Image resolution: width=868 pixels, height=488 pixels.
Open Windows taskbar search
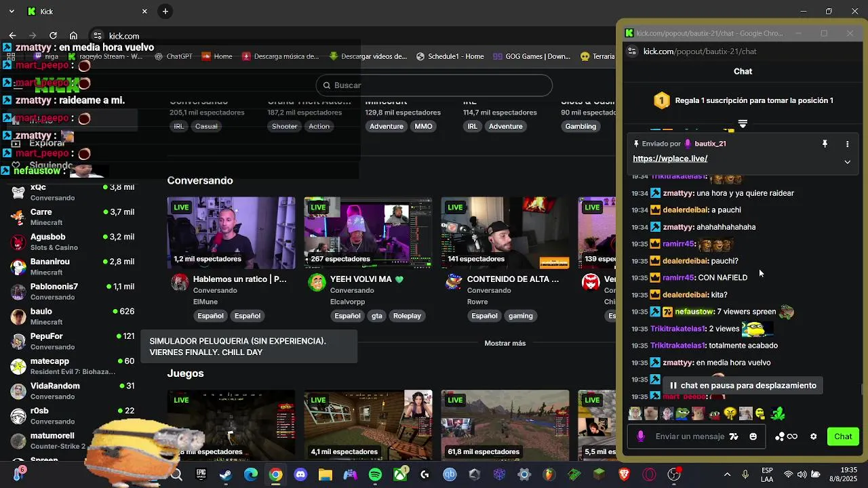[176, 474]
